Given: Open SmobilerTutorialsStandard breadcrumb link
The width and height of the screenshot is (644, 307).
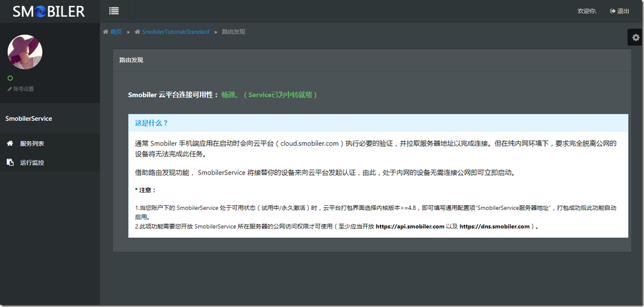Looking at the screenshot, I should [175, 32].
